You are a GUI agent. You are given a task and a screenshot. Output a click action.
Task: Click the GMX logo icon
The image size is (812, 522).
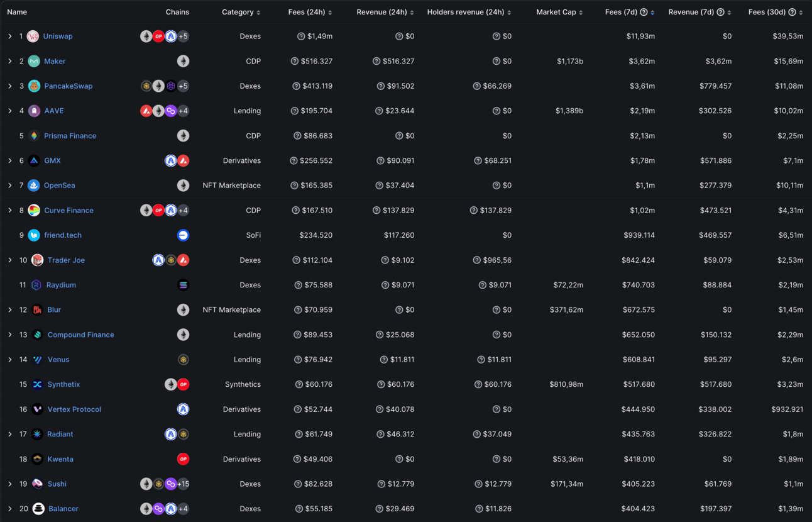(x=34, y=161)
